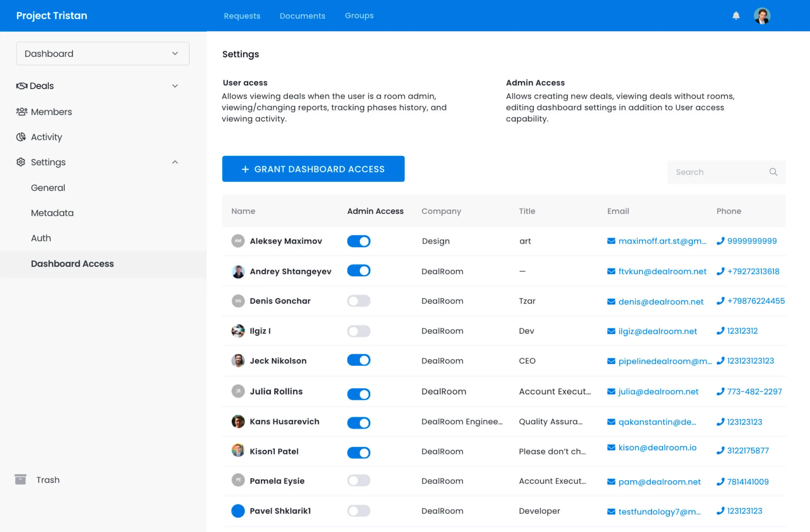Viewport: 810px width, 532px height.
Task: Select Metadata in settings submenu
Action: coord(52,213)
